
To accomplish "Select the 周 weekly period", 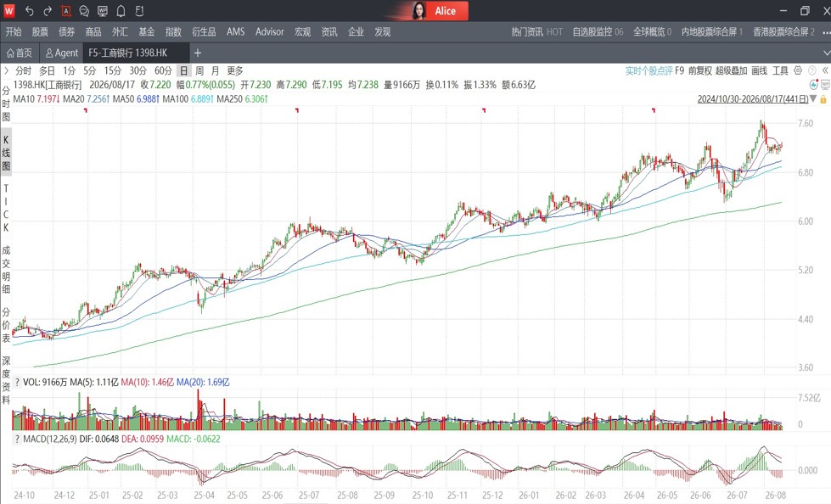I will (x=199, y=70).
